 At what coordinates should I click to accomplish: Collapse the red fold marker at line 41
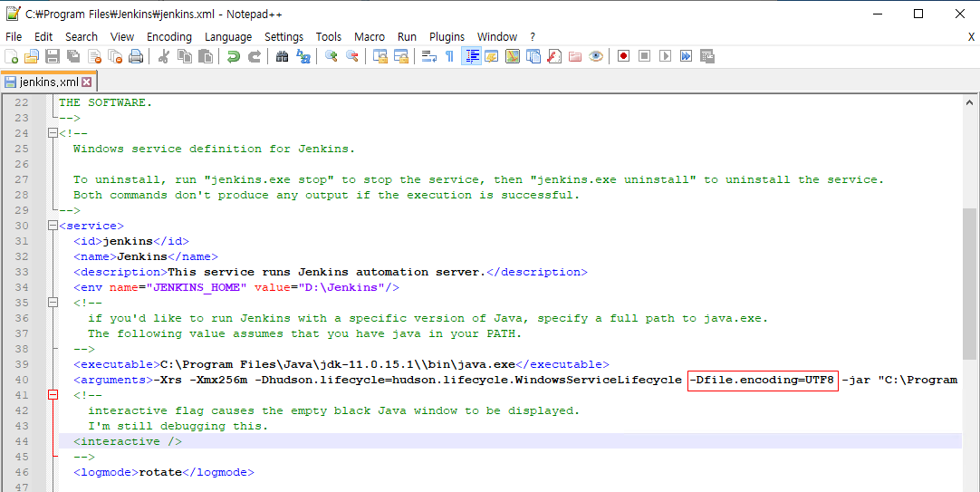(53, 395)
